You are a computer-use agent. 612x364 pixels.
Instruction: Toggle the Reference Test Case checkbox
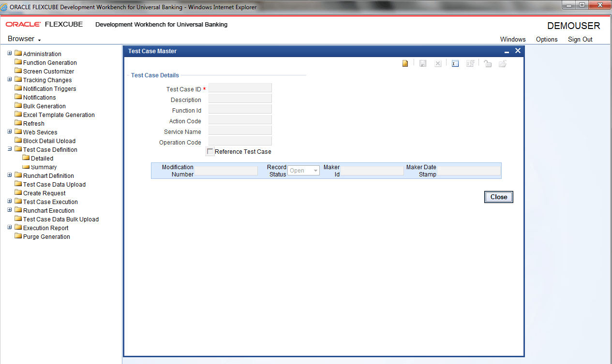click(210, 151)
